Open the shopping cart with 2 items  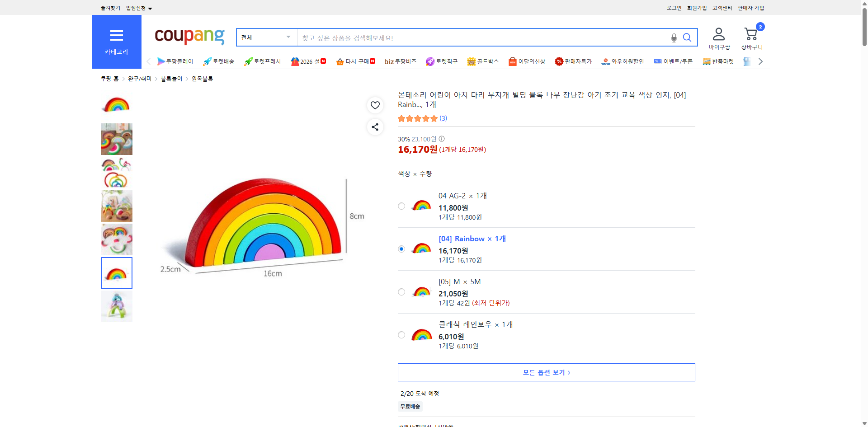(750, 34)
